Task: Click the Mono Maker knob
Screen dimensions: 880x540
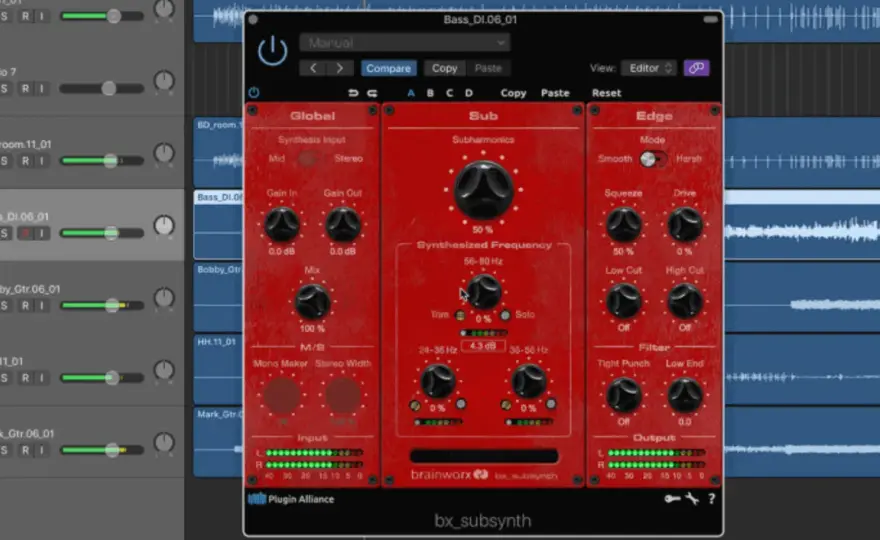Action: (x=282, y=395)
